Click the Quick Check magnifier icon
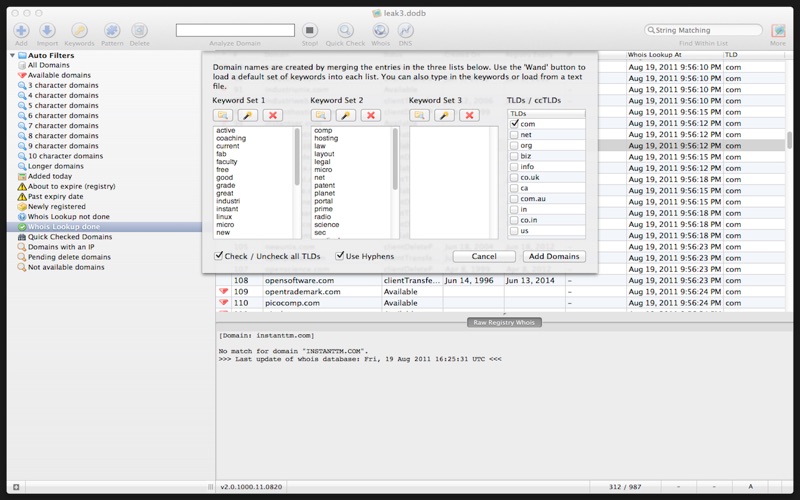This screenshot has height=500, width=800. pos(345,31)
